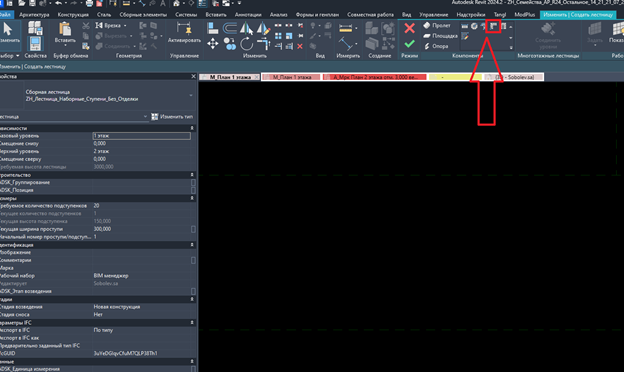Click the Текущая ширина проступи value 300,000
Screen dimensions: 624x372
pyautogui.click(x=141, y=229)
